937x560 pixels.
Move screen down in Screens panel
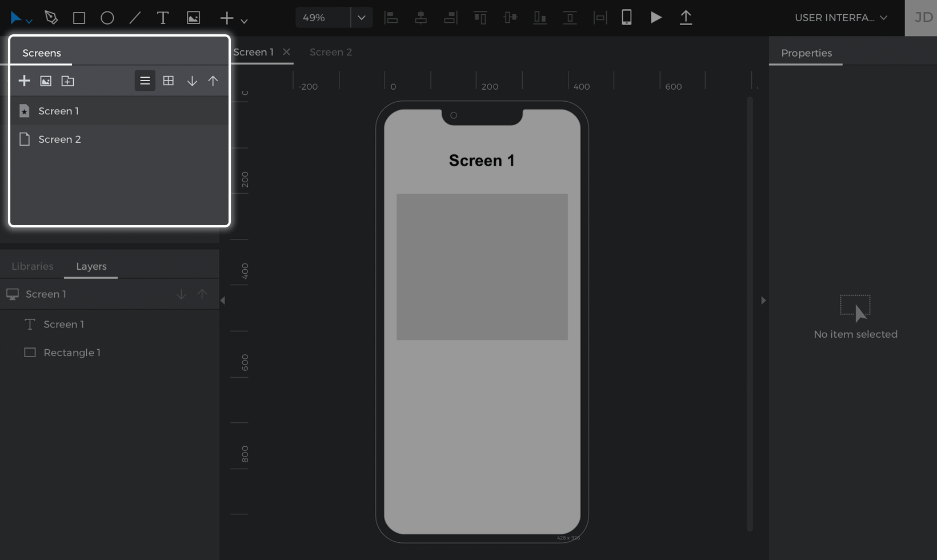(192, 81)
